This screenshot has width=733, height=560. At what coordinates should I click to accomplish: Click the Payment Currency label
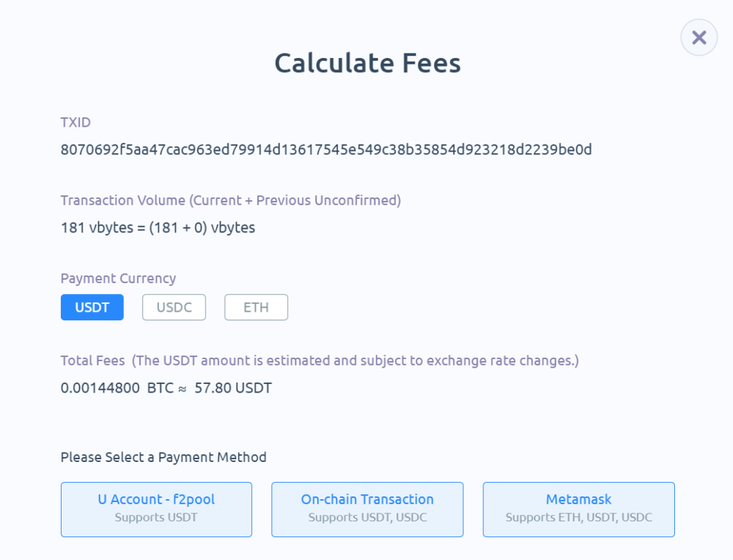click(x=118, y=278)
